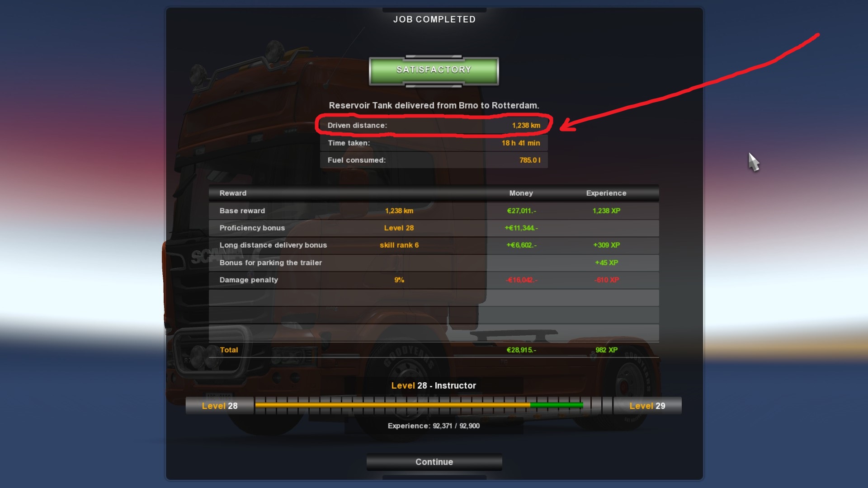
Task: Select the Fuel consumed row
Action: 434,160
